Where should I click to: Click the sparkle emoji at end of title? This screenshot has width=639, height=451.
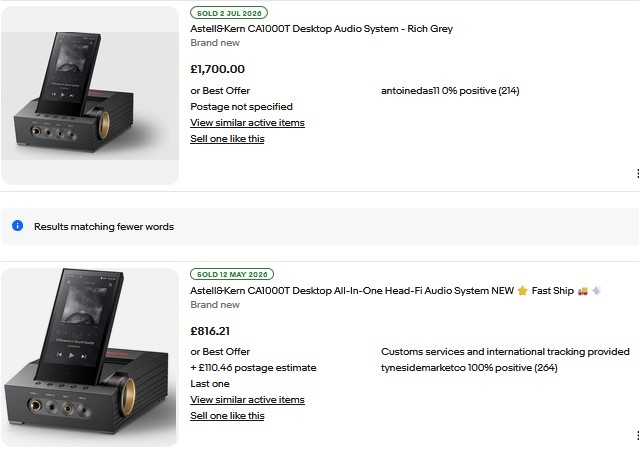pyautogui.click(x=596, y=290)
